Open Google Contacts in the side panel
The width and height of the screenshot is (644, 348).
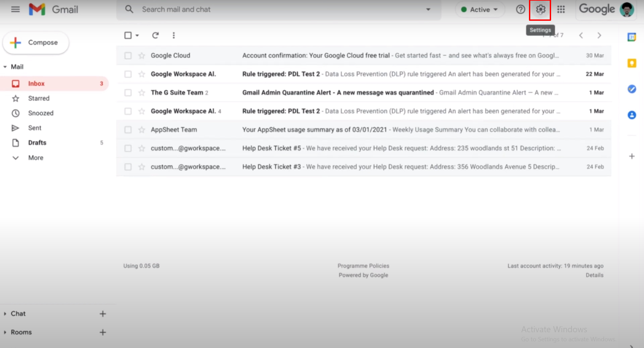coord(632,115)
